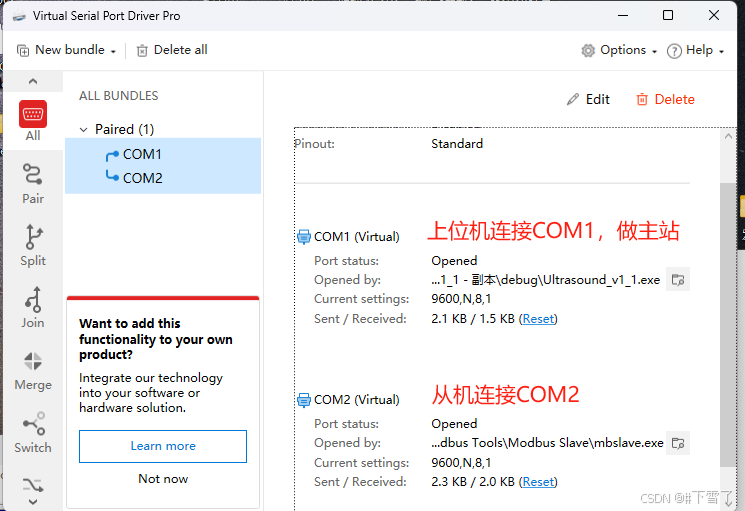Click the app icon in title bar
Viewport: 745px width, 511px height.
point(19,16)
